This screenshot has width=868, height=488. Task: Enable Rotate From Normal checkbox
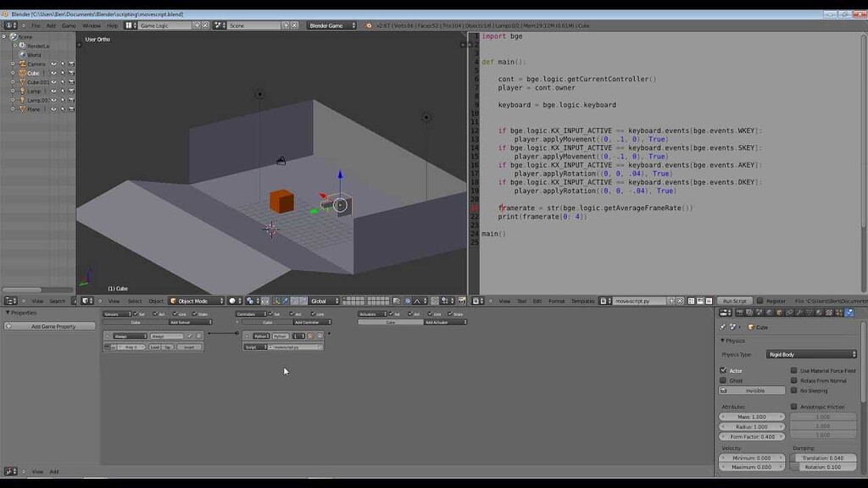point(793,380)
